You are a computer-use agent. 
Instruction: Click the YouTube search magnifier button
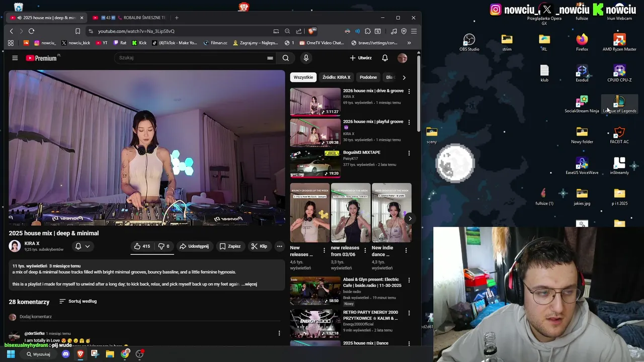285,58
